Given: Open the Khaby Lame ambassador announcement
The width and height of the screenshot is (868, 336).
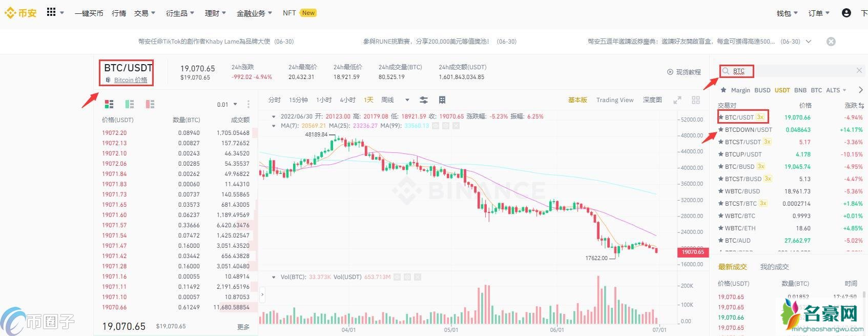Looking at the screenshot, I should tap(216, 42).
